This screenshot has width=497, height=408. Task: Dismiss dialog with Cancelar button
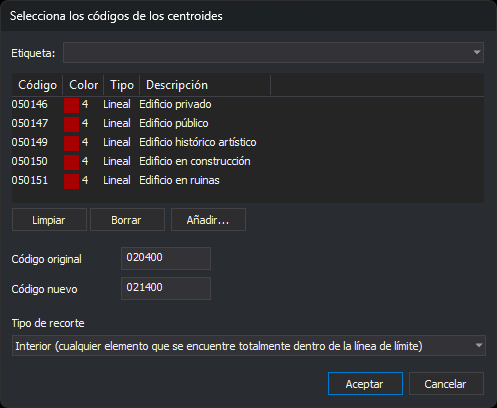point(446,384)
